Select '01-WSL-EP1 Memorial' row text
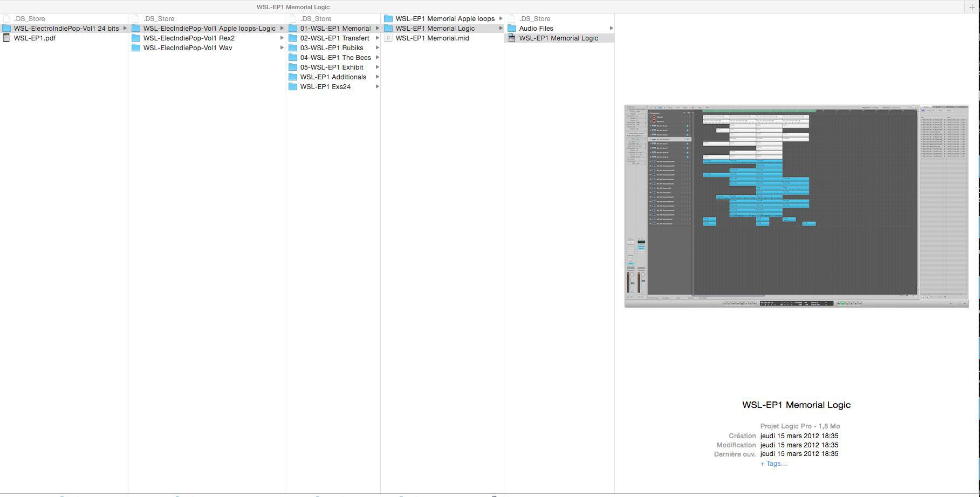This screenshot has height=497, width=980. coord(335,28)
